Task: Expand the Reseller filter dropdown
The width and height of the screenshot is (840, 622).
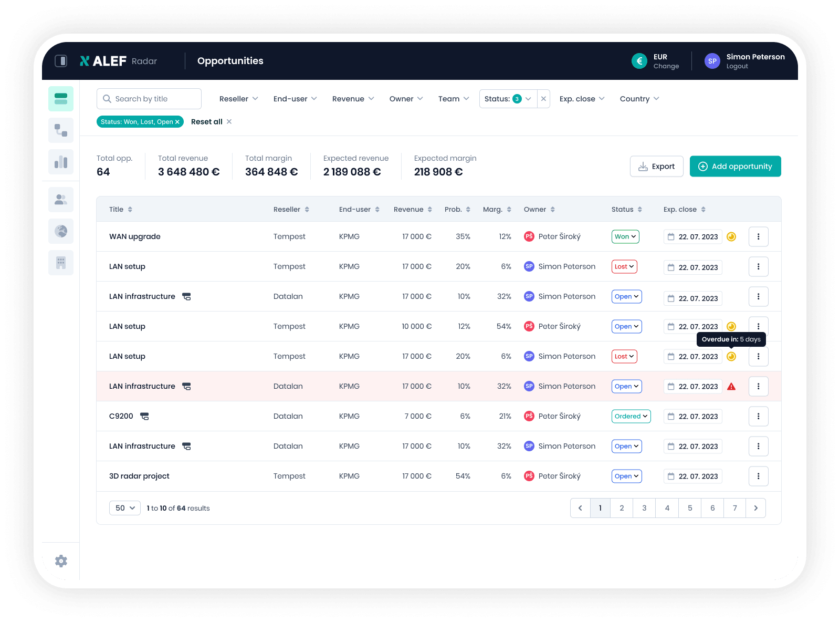Action: point(239,99)
